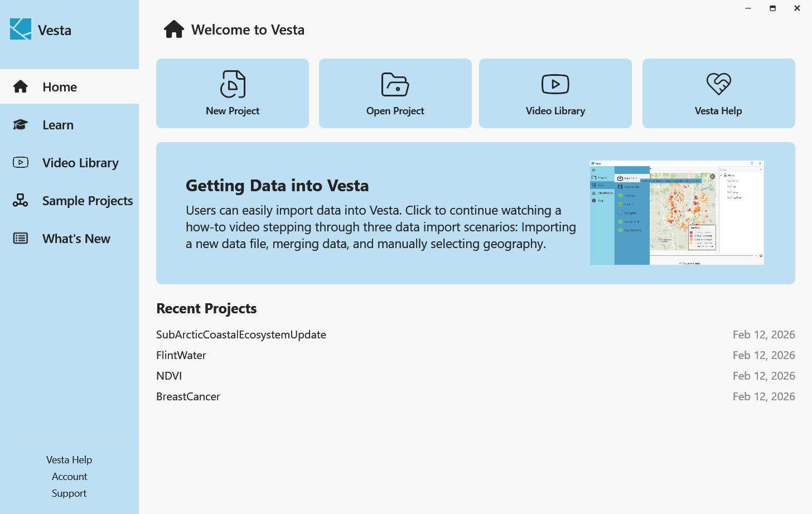The height and width of the screenshot is (514, 812).
Task: Click the Open Project folder icon
Action: tap(395, 85)
